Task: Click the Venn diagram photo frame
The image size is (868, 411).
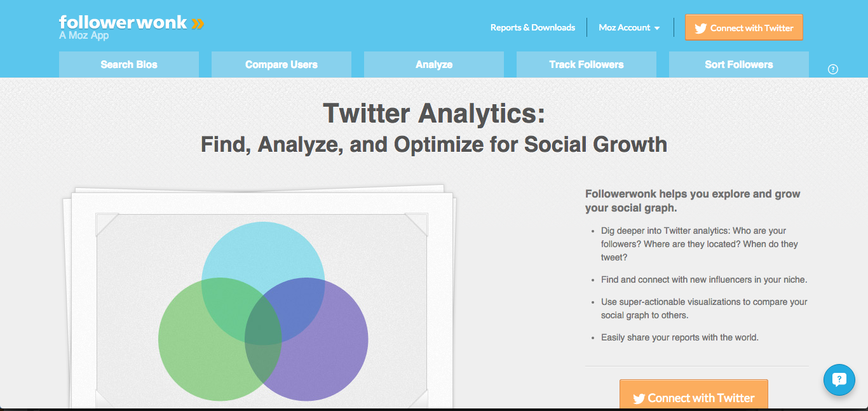Action: (x=262, y=299)
